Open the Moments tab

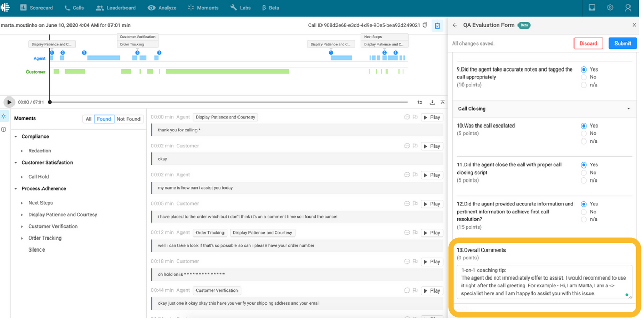(203, 8)
